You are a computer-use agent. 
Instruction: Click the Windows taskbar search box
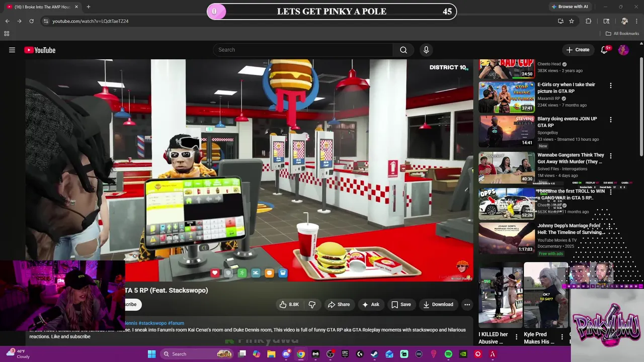[x=196, y=354]
